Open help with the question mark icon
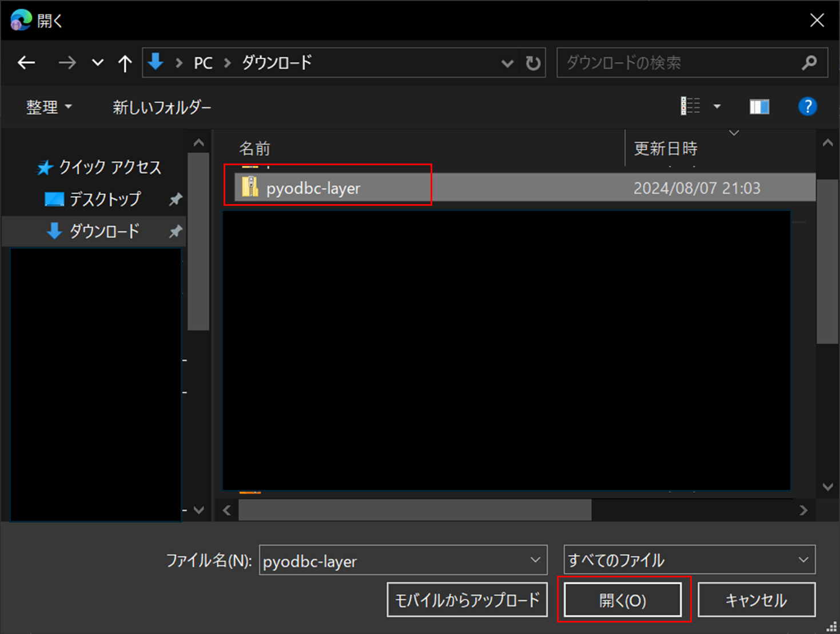Viewport: 840px width, 634px height. click(807, 106)
